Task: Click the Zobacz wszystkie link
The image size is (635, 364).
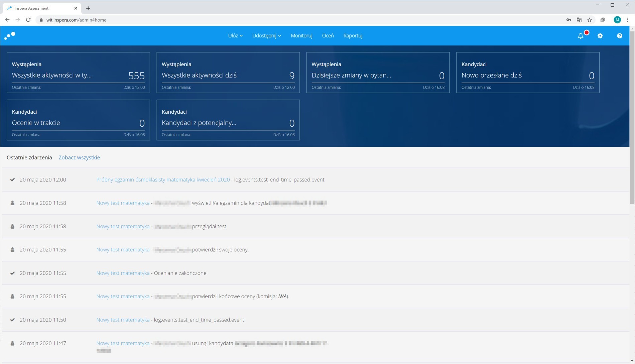Action: pos(79,157)
